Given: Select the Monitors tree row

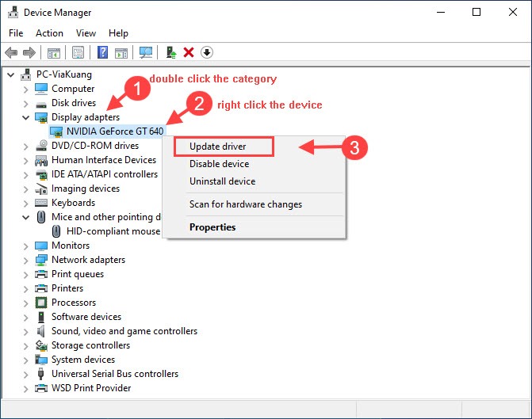Looking at the screenshot, I should (x=63, y=246).
